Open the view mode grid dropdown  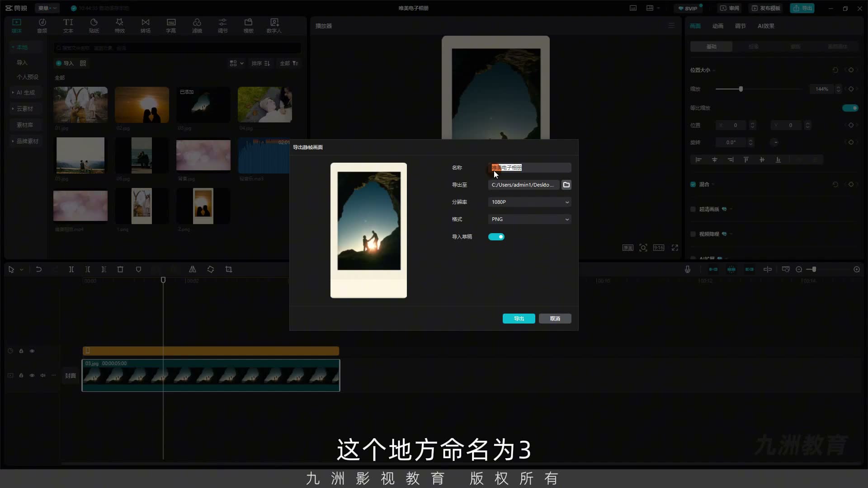tap(236, 63)
